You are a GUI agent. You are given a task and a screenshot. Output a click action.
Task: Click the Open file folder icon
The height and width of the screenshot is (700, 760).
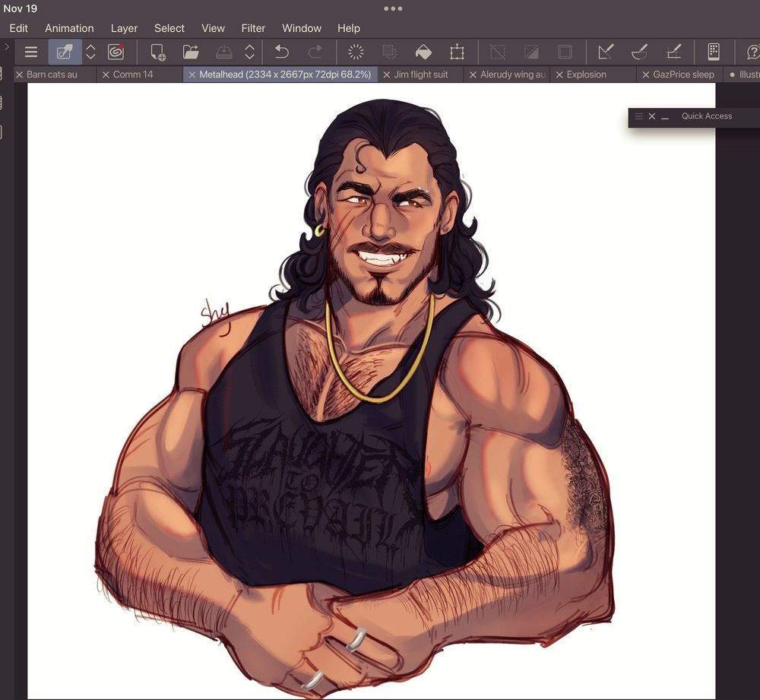tap(191, 52)
